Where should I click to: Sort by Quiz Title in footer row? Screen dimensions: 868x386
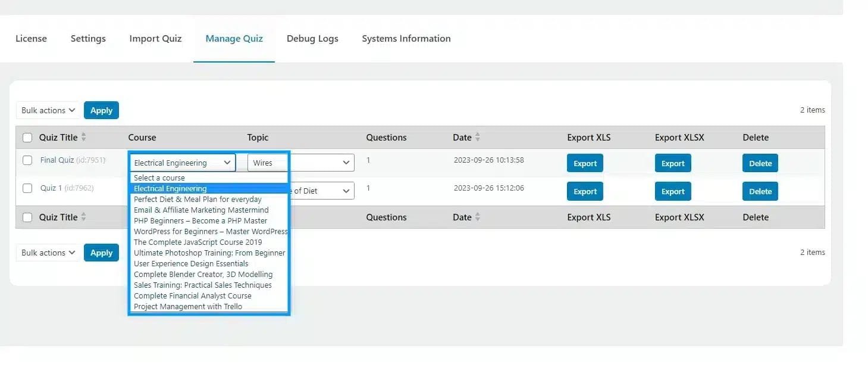62,217
